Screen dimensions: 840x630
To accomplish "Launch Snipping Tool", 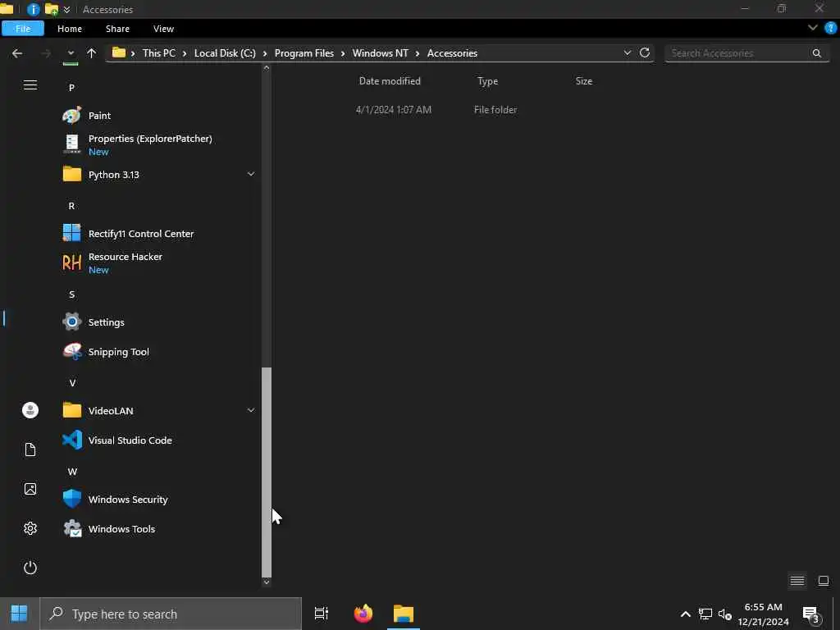I will pos(118,352).
